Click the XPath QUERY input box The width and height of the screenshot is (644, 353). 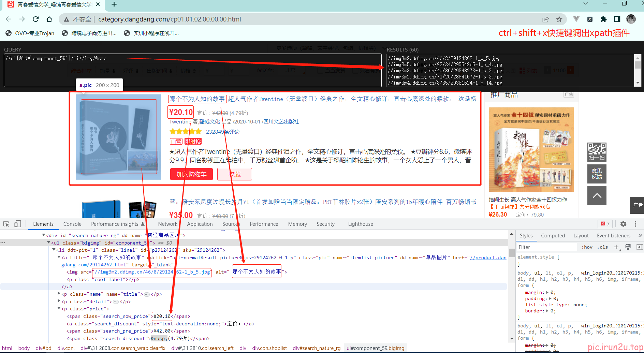192,70
